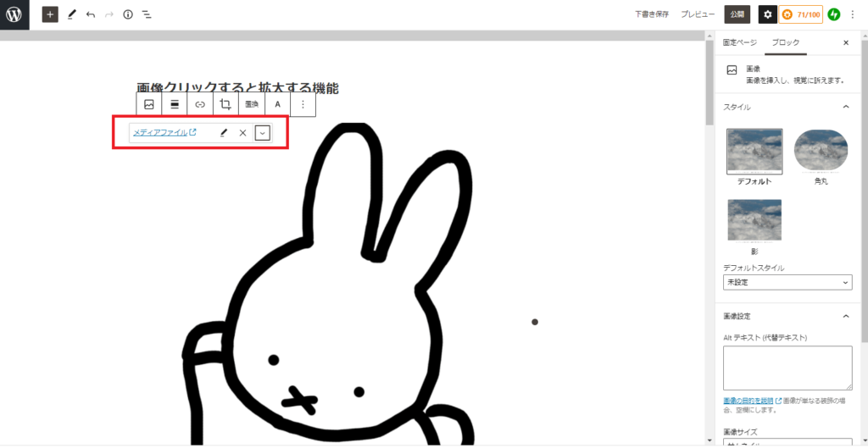868x448 pixels.
Task: Click the crop image tool
Action: 225,104
